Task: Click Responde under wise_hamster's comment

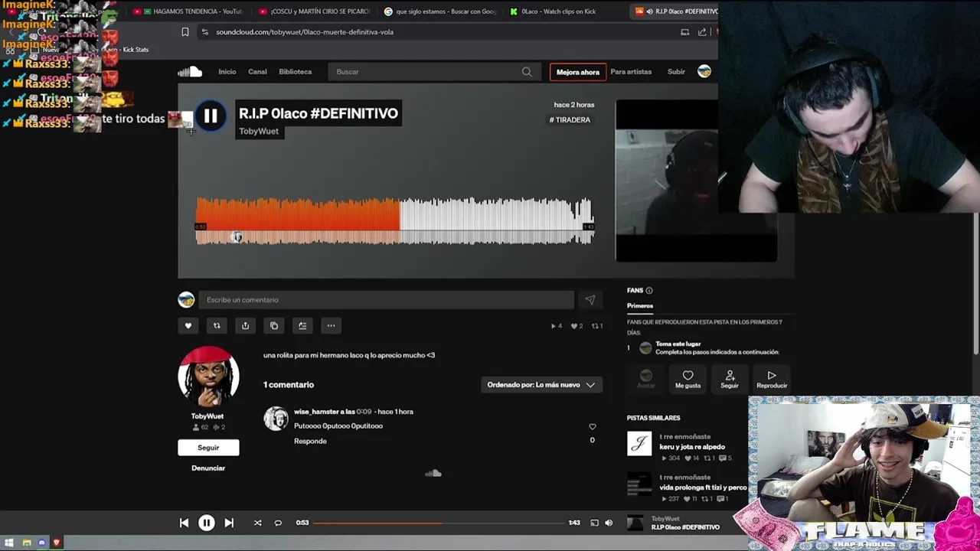Action: pos(310,442)
